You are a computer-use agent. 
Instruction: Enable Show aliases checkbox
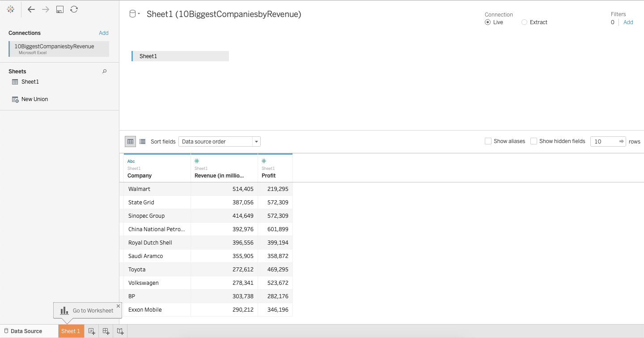(x=488, y=141)
